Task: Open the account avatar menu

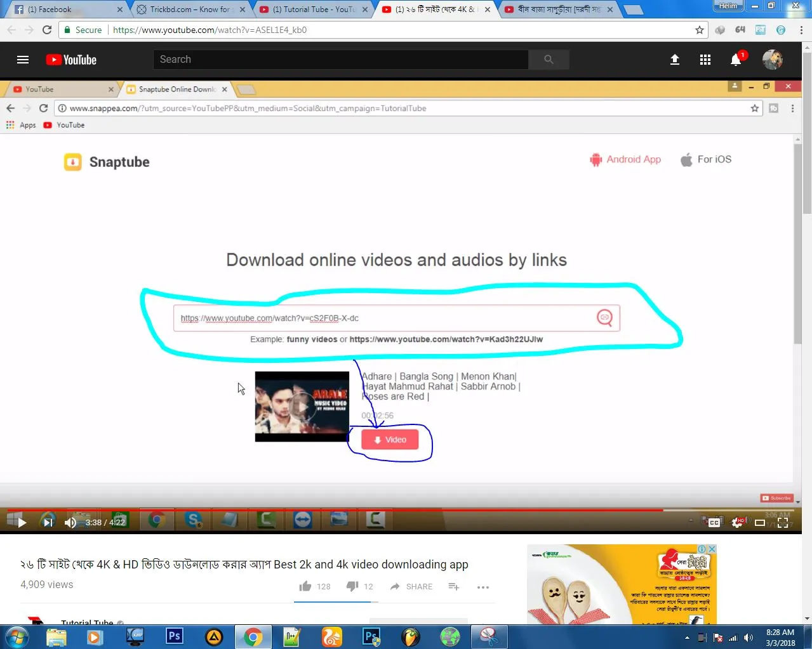Action: point(773,60)
